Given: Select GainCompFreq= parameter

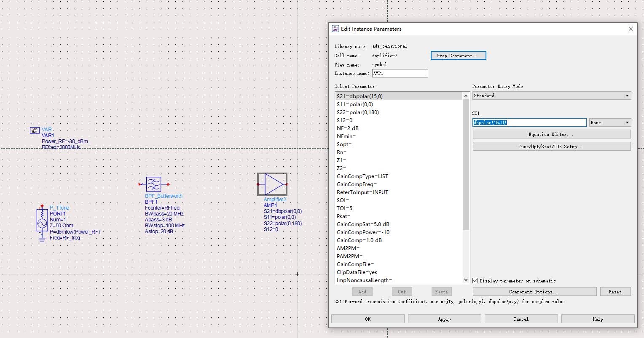Looking at the screenshot, I should [x=399, y=184].
